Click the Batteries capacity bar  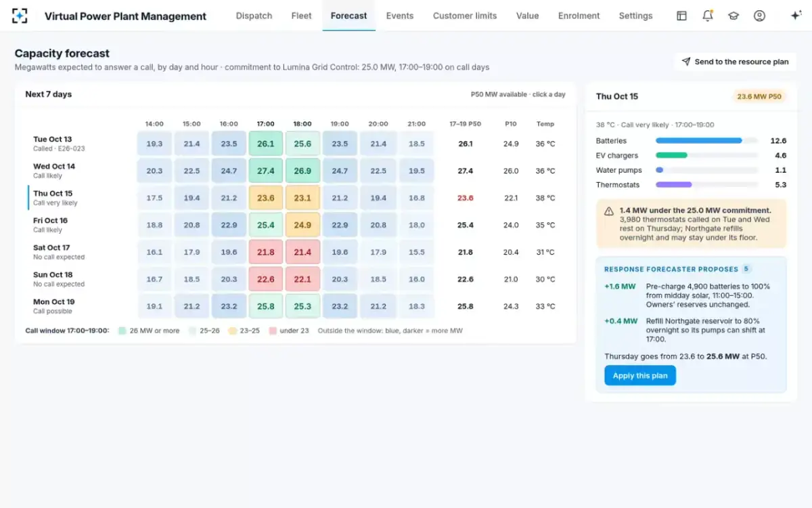706,141
